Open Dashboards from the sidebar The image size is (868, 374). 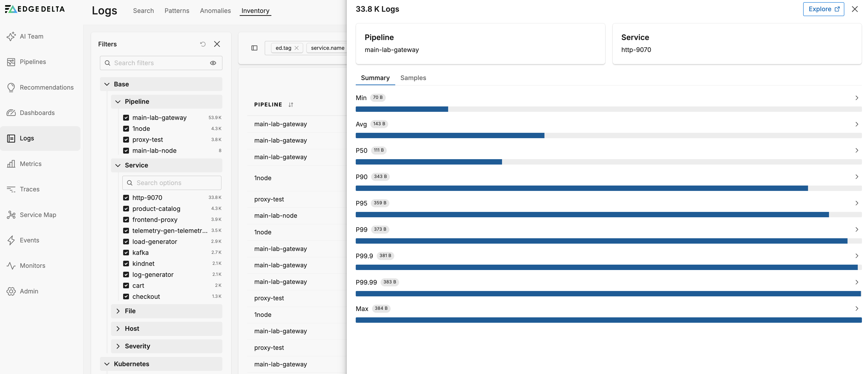coord(37,113)
